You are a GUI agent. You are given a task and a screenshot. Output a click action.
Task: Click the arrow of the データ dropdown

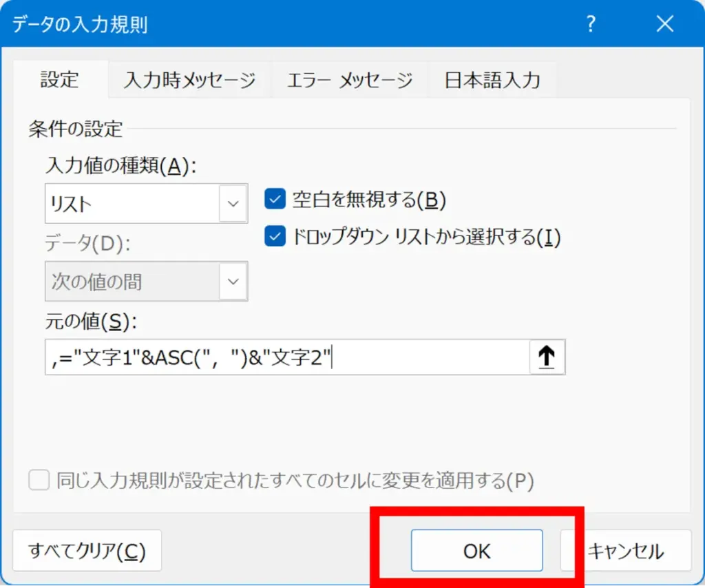point(233,282)
